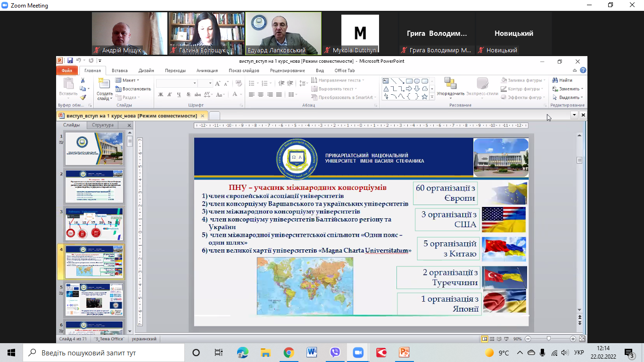
Task: Toggle italic К formatting
Action: (169, 95)
